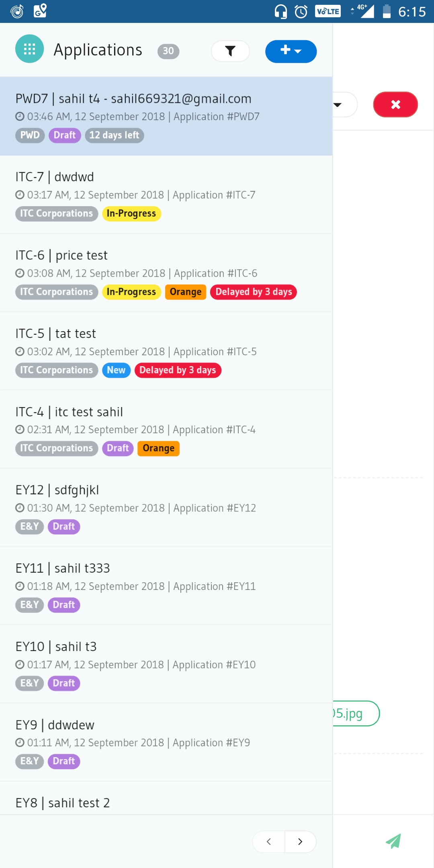Click the blue New tag on ITC-5
Screen dimensions: 434x868
(116, 370)
